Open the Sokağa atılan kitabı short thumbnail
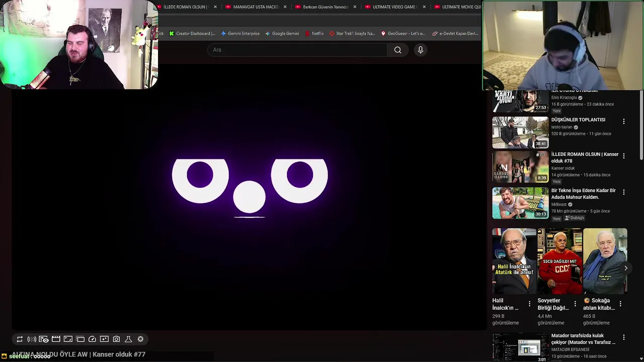 pyautogui.click(x=605, y=261)
